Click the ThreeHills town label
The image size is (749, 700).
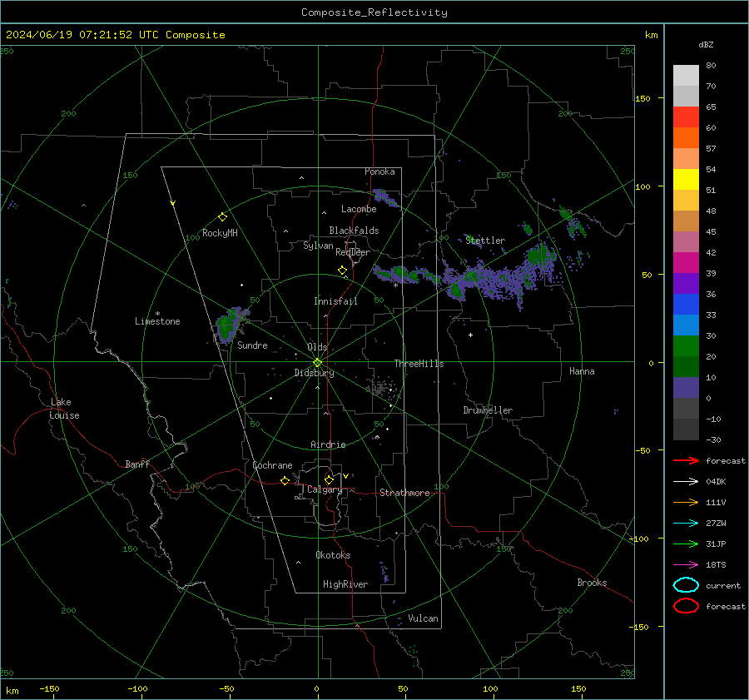(419, 364)
